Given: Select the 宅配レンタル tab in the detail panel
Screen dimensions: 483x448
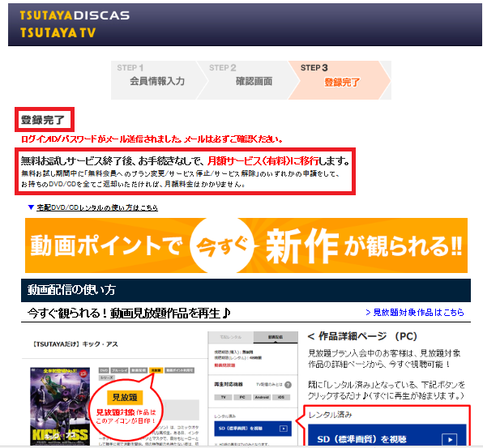Looking at the screenshot, I should [231, 337].
